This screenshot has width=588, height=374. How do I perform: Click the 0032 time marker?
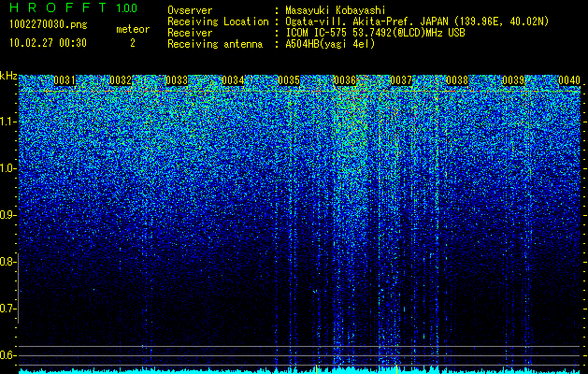(x=121, y=80)
